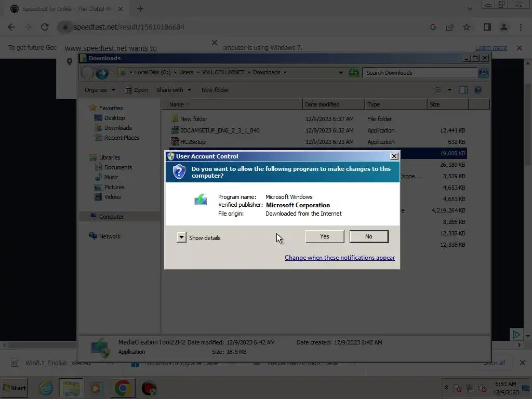Select Network in navigation pane
The width and height of the screenshot is (532, 399).
pos(105,236)
